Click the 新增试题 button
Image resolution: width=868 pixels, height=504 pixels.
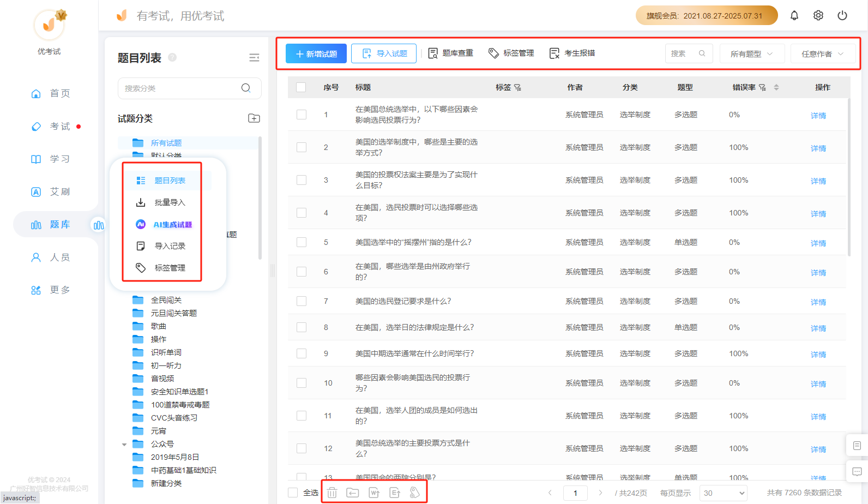point(316,53)
